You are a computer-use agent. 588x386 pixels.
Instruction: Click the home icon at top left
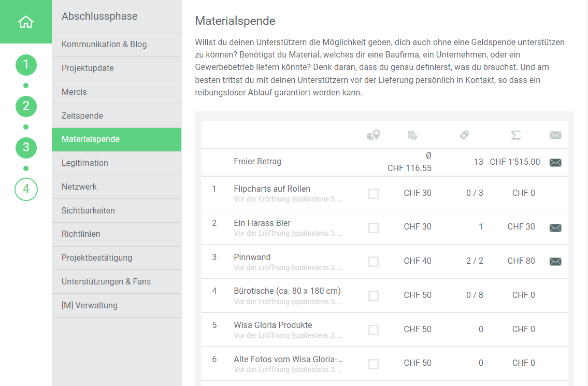pos(25,22)
